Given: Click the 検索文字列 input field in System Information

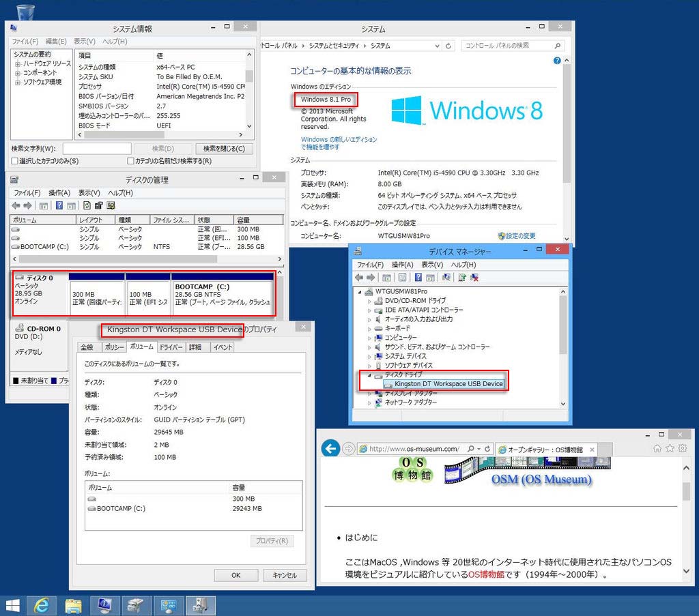Looking at the screenshot, I should (97, 149).
